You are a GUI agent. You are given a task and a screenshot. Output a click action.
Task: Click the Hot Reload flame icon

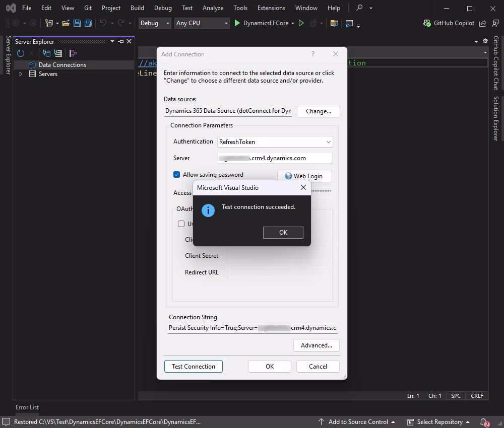point(313,23)
